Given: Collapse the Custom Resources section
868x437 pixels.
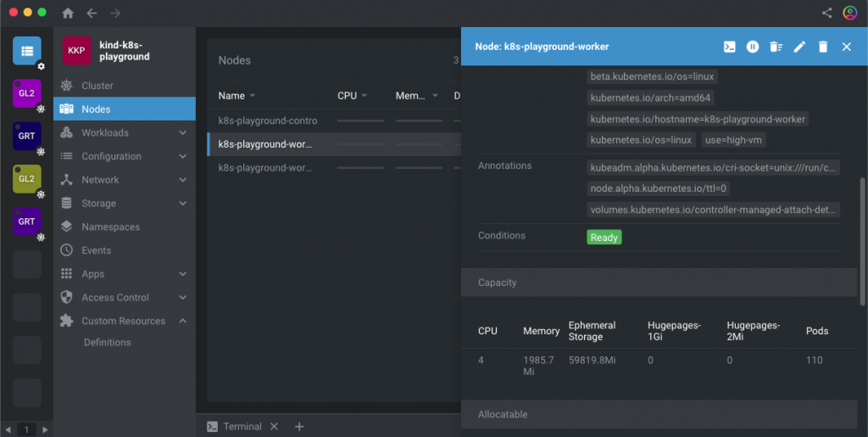Looking at the screenshot, I should click(182, 321).
